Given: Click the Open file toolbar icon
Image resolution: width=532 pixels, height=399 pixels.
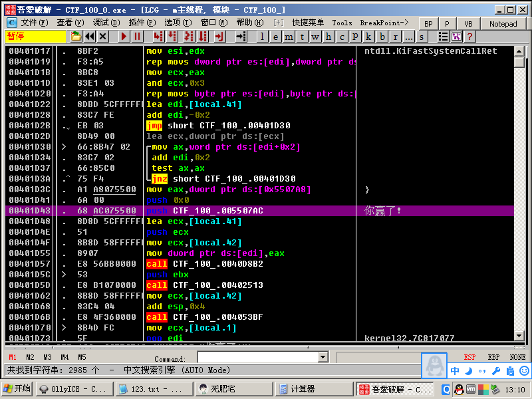Looking at the screenshot, I should [76, 37].
